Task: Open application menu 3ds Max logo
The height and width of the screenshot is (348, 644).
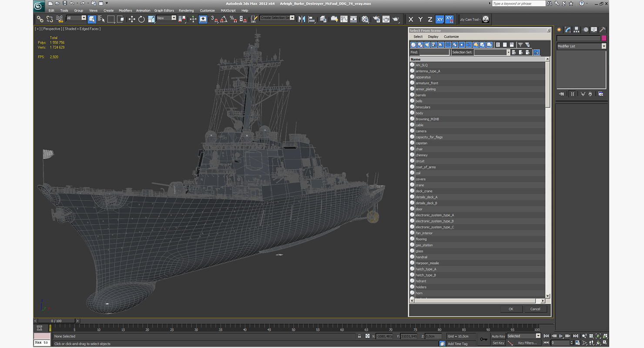Action: 39,6
